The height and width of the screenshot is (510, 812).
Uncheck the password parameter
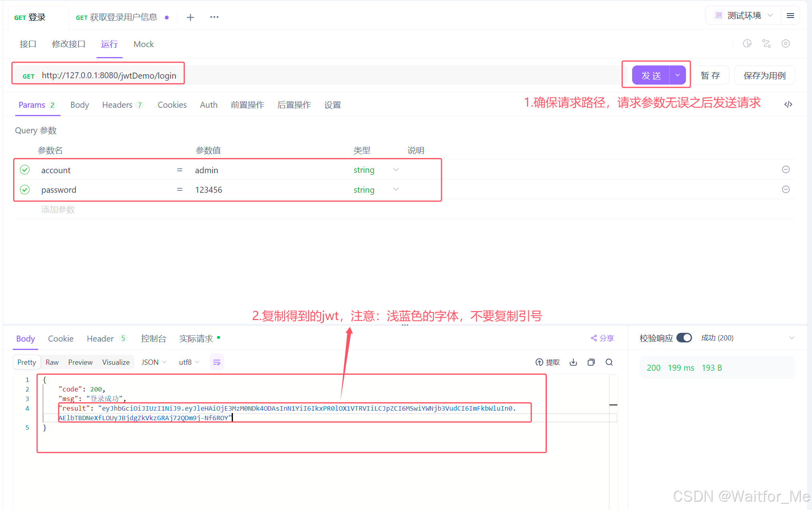coord(25,190)
